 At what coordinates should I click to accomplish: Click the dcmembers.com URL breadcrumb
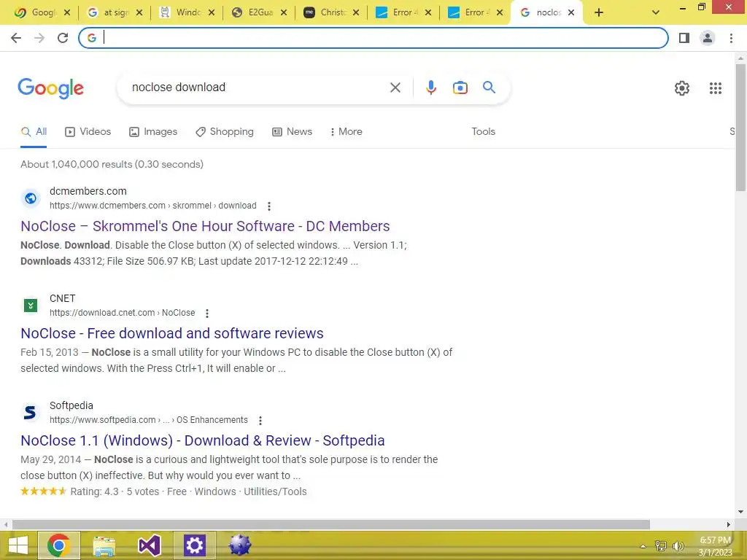[153, 206]
